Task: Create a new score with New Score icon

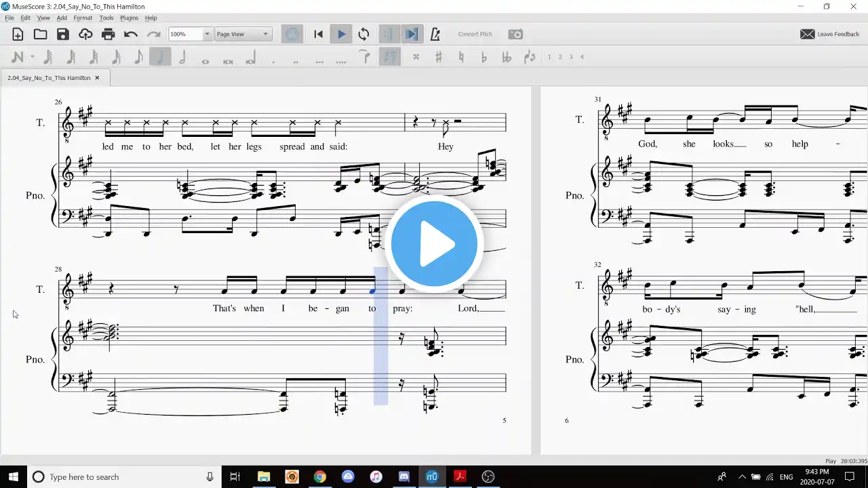Action: 18,34
